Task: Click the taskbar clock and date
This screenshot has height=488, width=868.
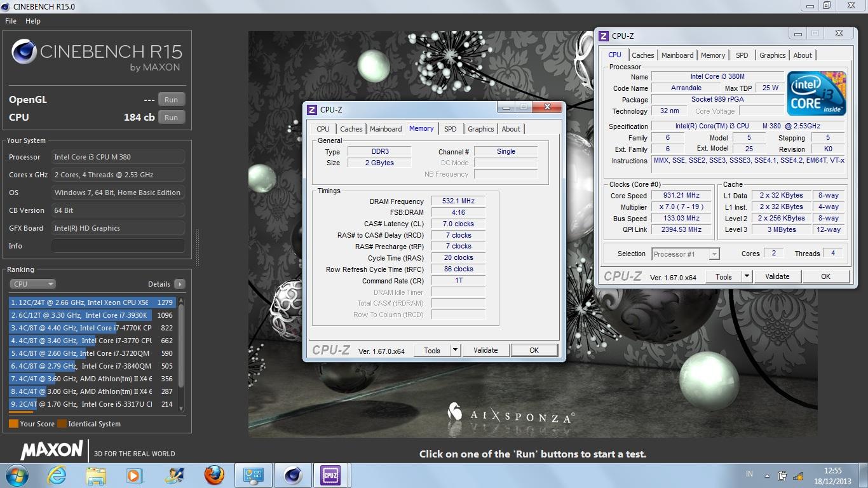Action: pyautogui.click(x=832, y=475)
